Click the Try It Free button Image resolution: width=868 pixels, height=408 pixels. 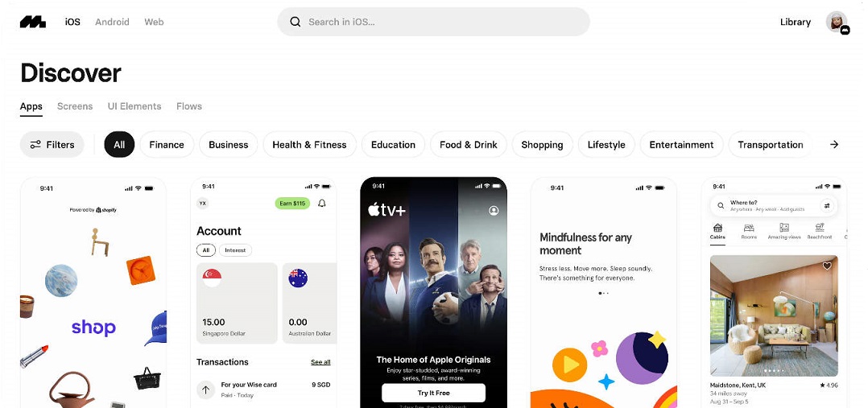pos(433,393)
